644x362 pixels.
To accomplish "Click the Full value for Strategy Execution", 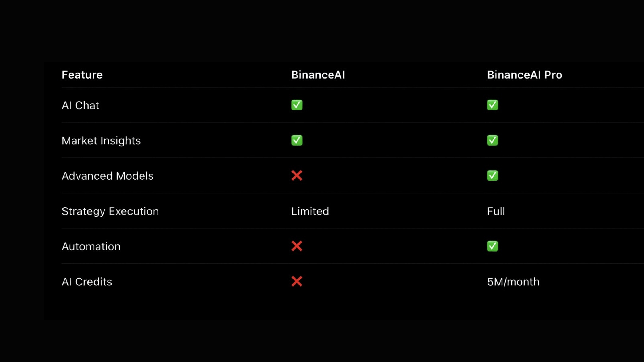I will 496,211.
